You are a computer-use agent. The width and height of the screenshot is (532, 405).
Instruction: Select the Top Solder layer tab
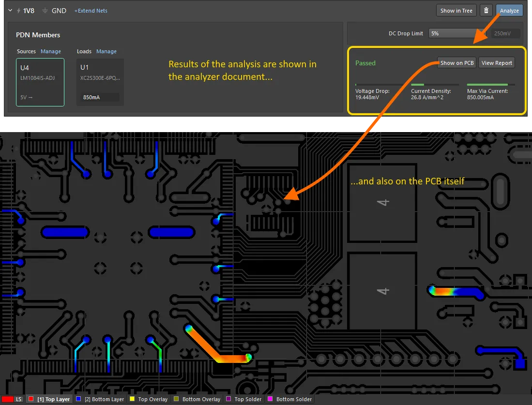click(245, 400)
